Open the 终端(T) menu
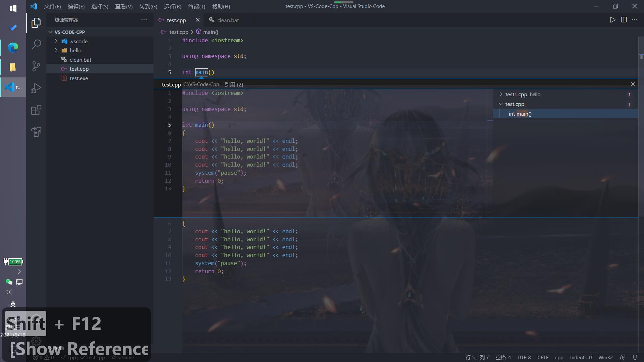This screenshot has width=644, height=362. coord(197,6)
